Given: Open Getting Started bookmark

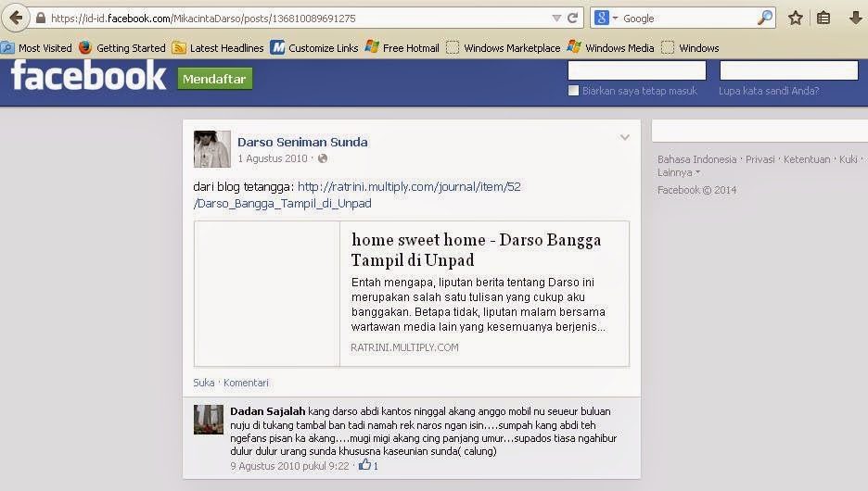Looking at the screenshot, I should pyautogui.click(x=122, y=48).
